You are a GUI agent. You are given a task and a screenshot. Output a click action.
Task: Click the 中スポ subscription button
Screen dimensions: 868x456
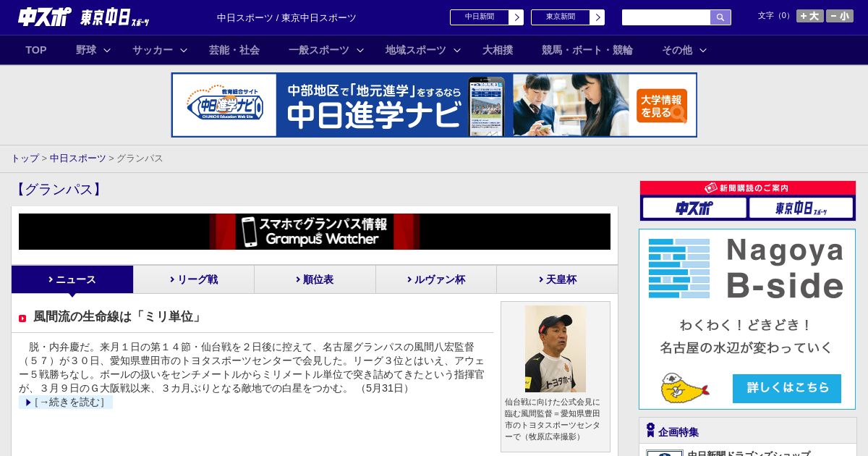[x=694, y=208]
